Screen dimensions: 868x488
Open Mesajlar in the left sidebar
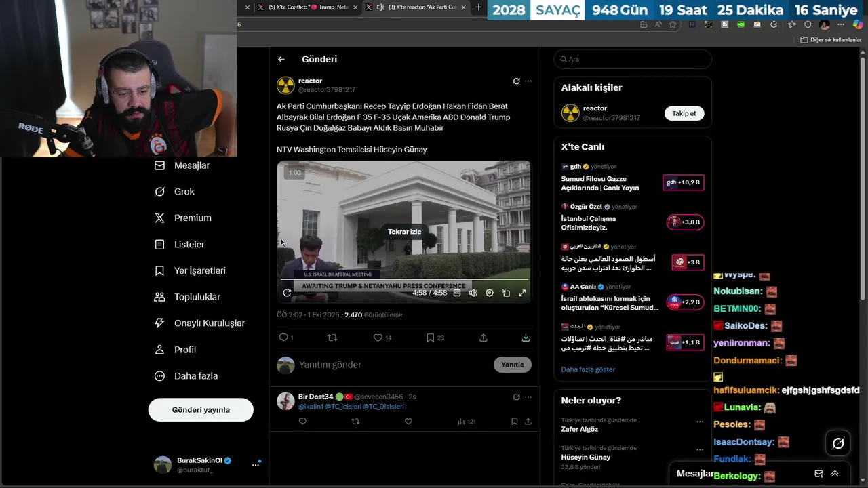182,165
